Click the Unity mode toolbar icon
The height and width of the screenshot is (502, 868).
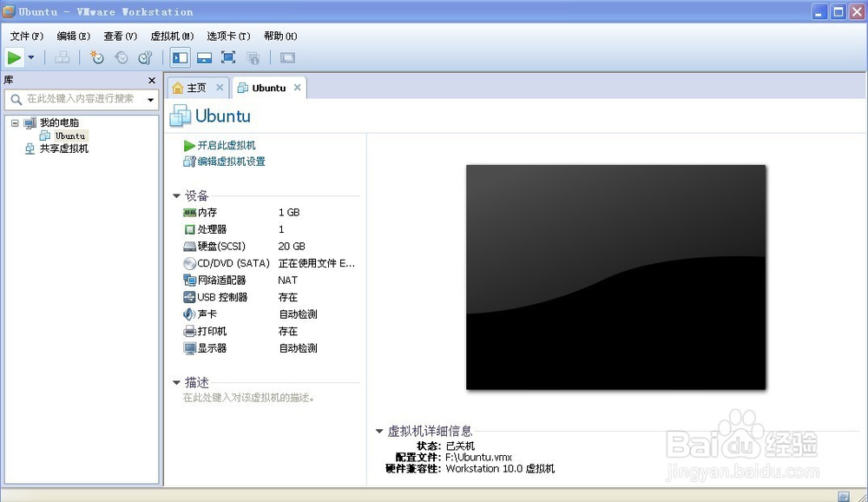253,57
